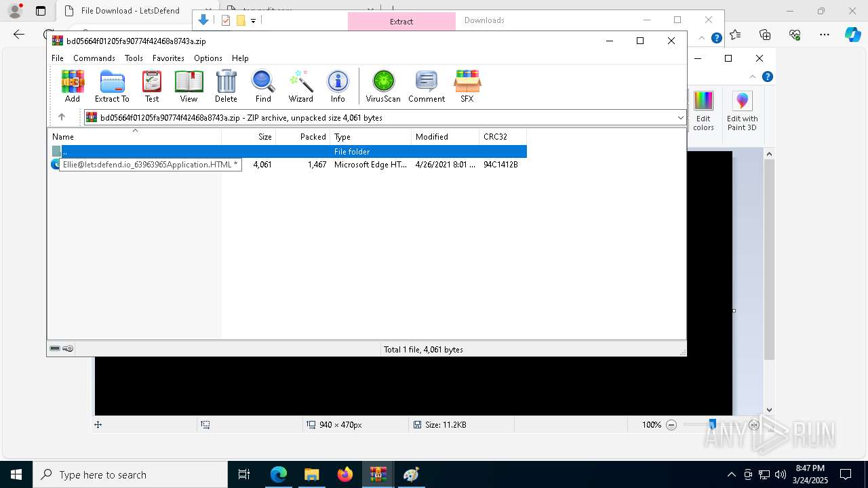Click the properties checkmark icon in Explorer title bar
This screenshot has width=868, height=488.
pos(226,20)
